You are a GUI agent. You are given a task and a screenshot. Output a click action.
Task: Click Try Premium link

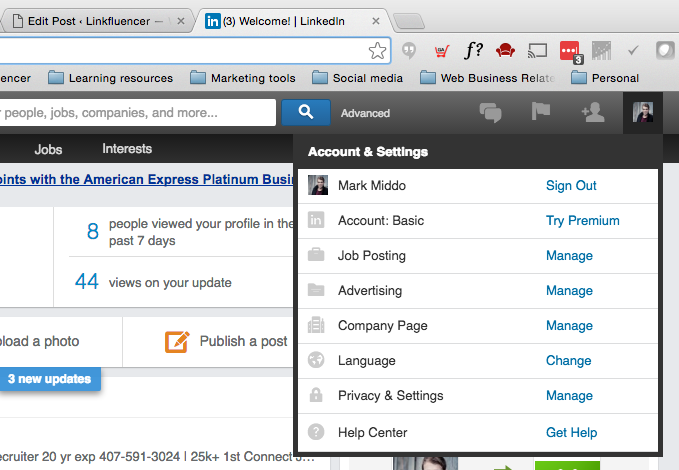[582, 220]
